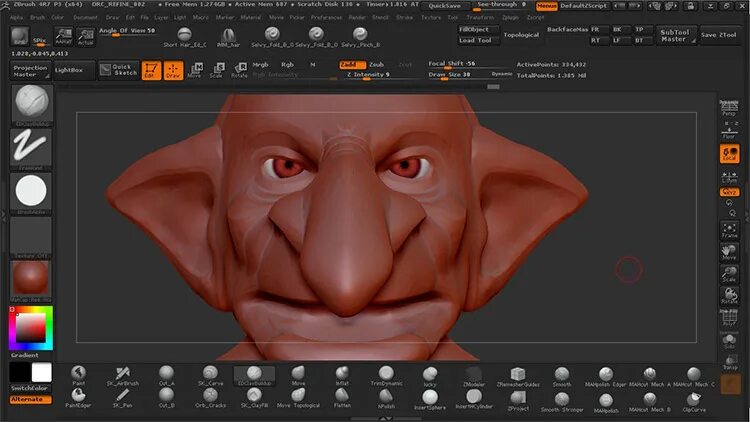Open the Projection Master plugin
The height and width of the screenshot is (422, 750).
[30, 71]
